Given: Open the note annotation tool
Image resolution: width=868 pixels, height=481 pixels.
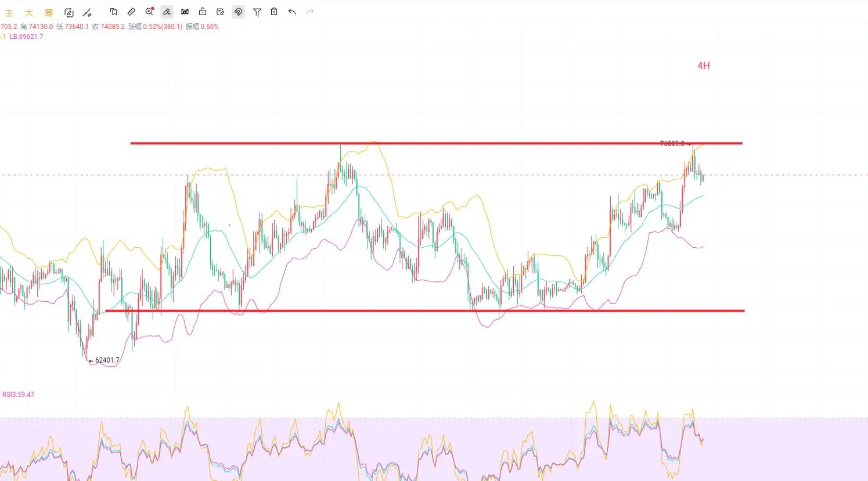Looking at the screenshot, I should [221, 12].
